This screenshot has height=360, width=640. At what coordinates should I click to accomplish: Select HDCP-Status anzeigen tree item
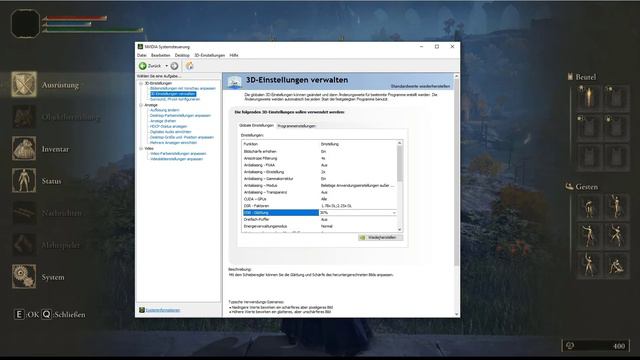pos(168,127)
